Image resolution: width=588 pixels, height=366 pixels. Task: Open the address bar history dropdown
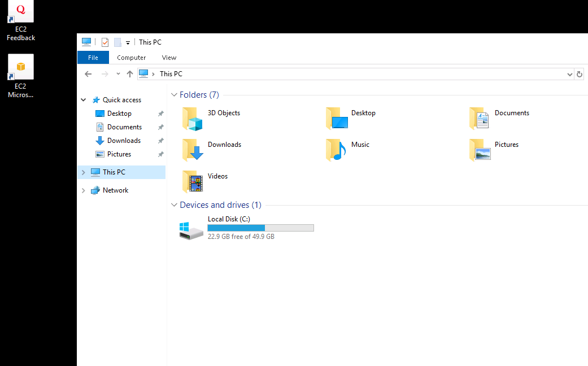[x=569, y=74]
